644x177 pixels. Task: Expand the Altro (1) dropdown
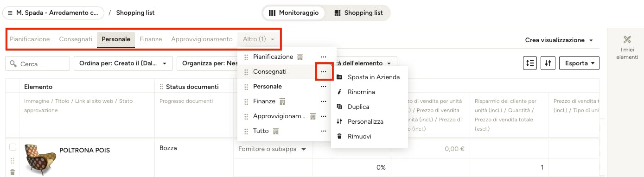coord(259,39)
